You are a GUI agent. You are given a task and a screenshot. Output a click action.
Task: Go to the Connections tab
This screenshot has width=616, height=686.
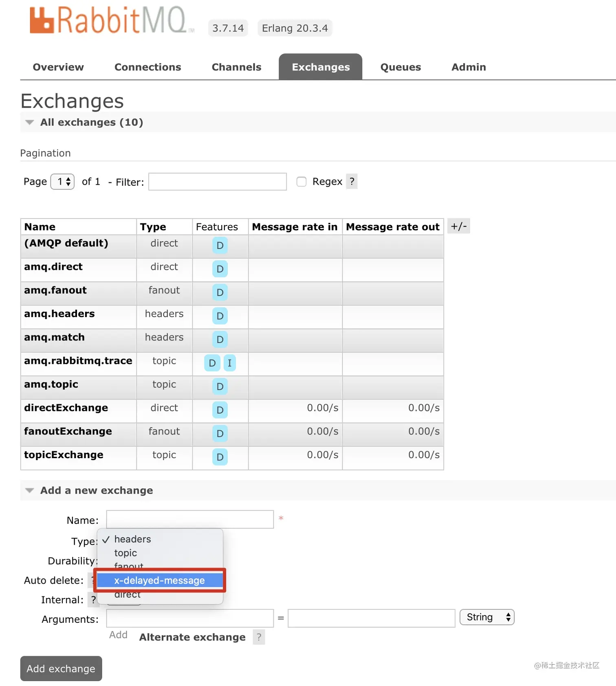click(x=148, y=67)
